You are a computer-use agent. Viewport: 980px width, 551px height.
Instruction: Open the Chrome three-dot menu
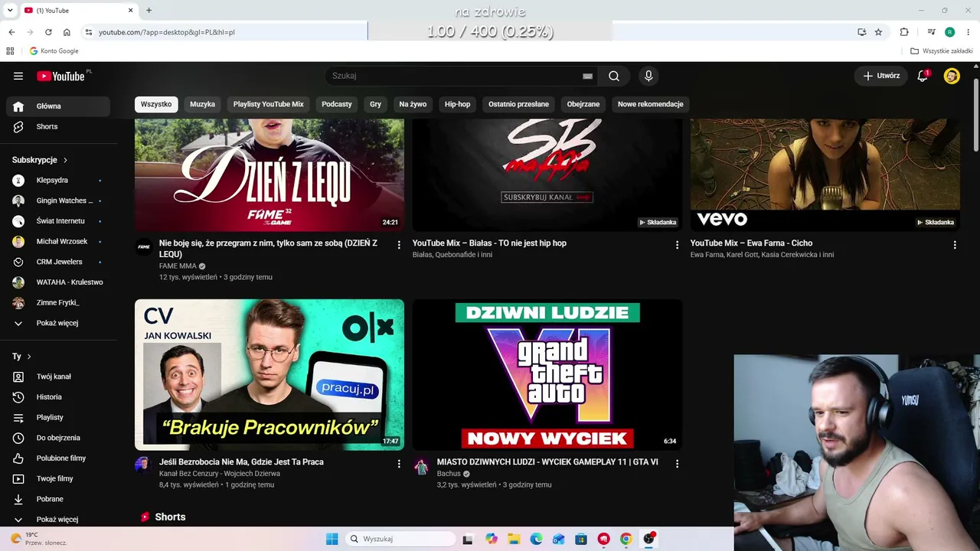coord(969,32)
